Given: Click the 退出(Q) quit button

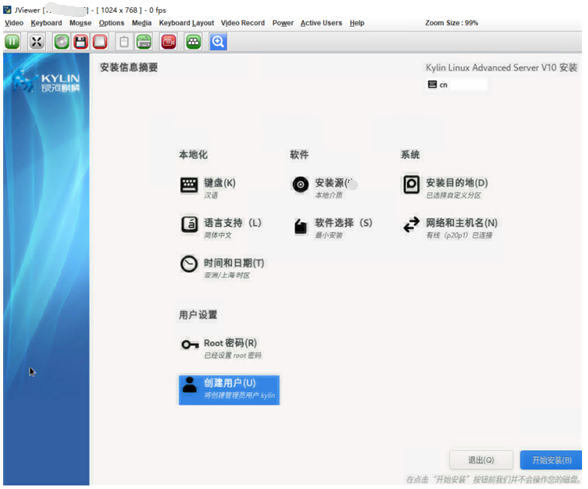Looking at the screenshot, I should tap(481, 460).
